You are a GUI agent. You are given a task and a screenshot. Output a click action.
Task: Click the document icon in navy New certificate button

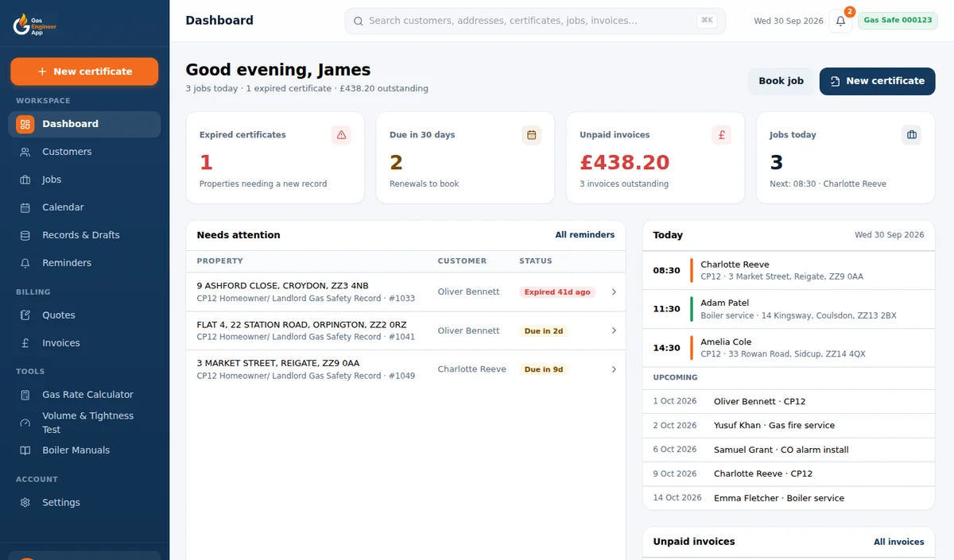pos(835,81)
